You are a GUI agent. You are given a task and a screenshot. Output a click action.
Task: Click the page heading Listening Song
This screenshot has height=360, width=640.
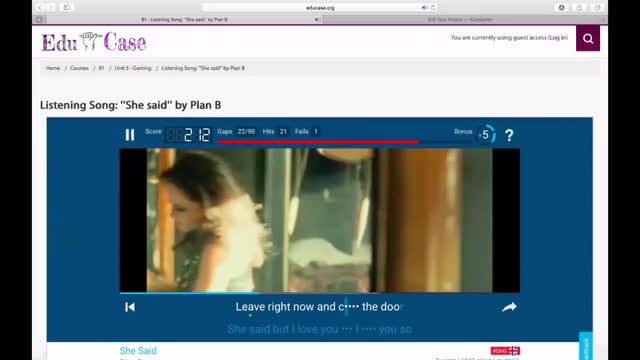(131, 105)
